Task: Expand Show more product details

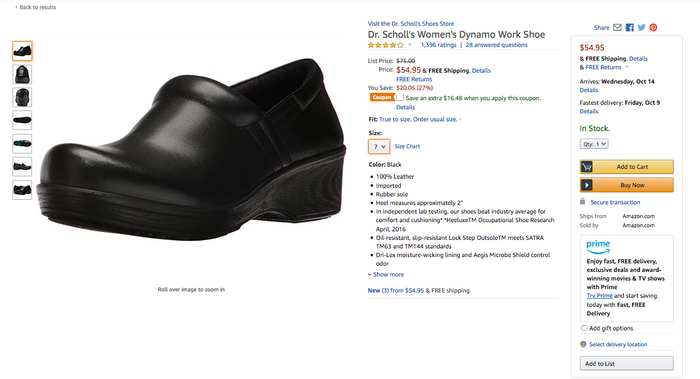Action: [386, 275]
